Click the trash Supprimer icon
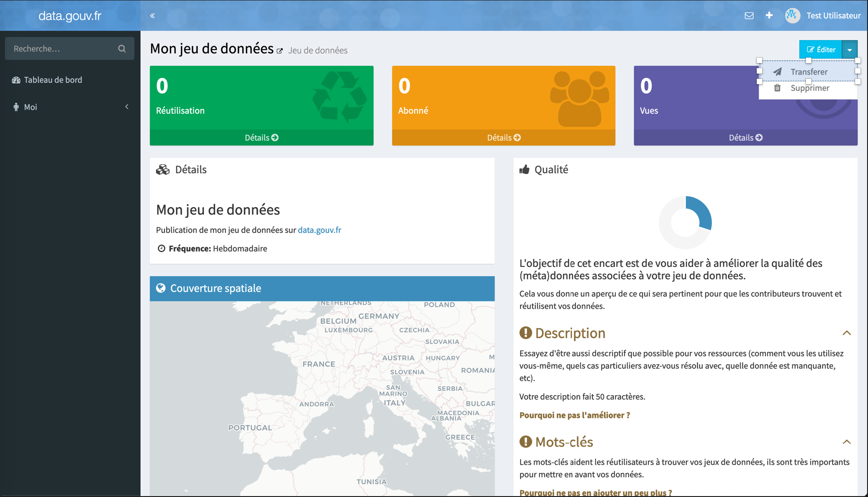Screen dimensions: 868x497 [777, 88]
